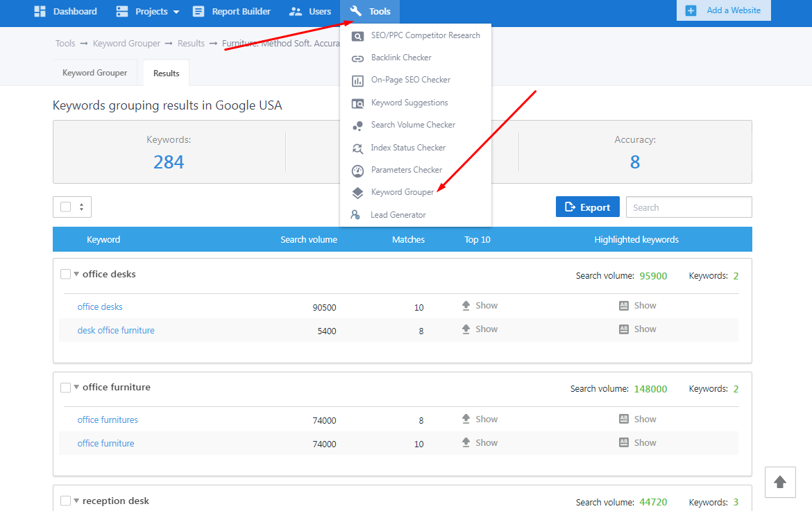The image size is (812, 511).
Task: Click the Lead Generator person icon
Action: pyautogui.click(x=355, y=215)
